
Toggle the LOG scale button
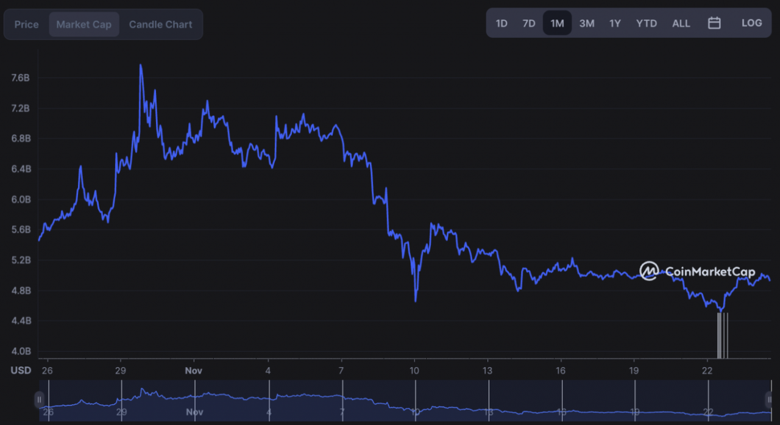(751, 23)
